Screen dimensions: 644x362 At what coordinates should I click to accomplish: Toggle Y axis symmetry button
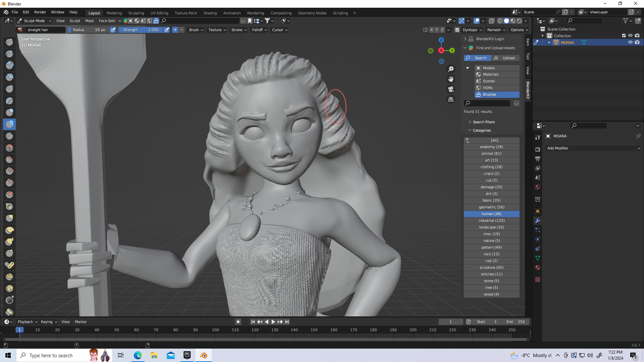pyautogui.click(x=437, y=30)
